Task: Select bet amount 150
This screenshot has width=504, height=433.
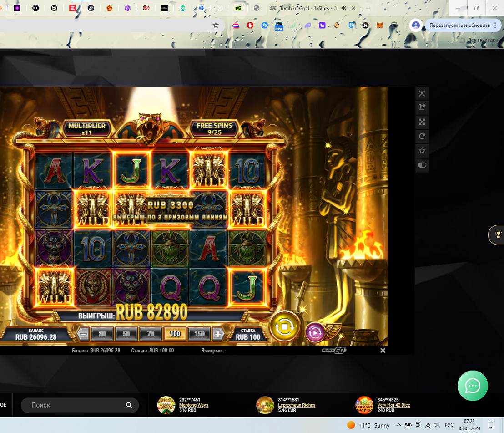Action: [x=199, y=334]
